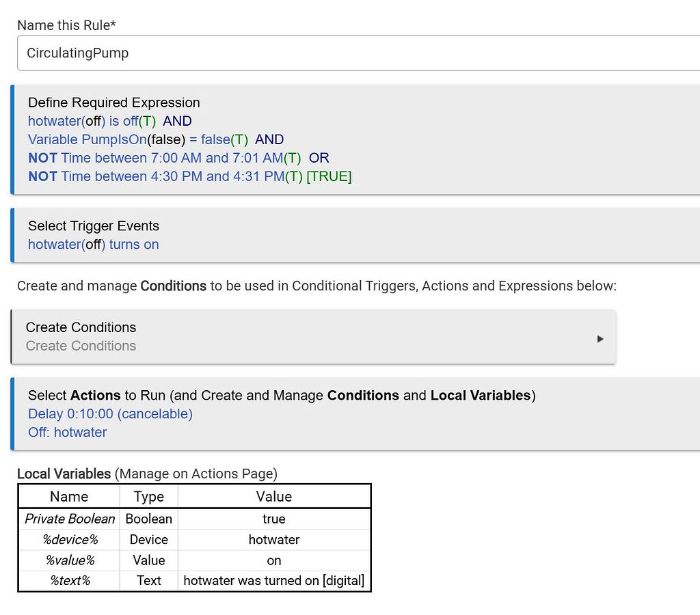Edit the Delay 0:10:00 cancelable action
The image size is (700, 615).
[x=109, y=414]
